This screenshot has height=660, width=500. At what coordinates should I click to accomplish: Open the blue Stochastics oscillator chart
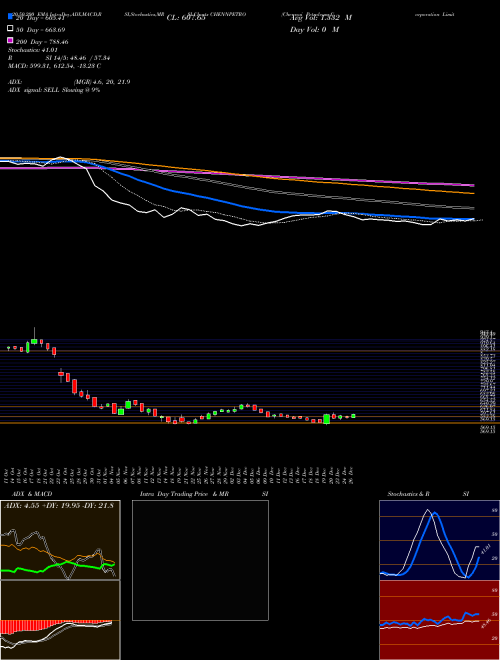tap(439, 540)
